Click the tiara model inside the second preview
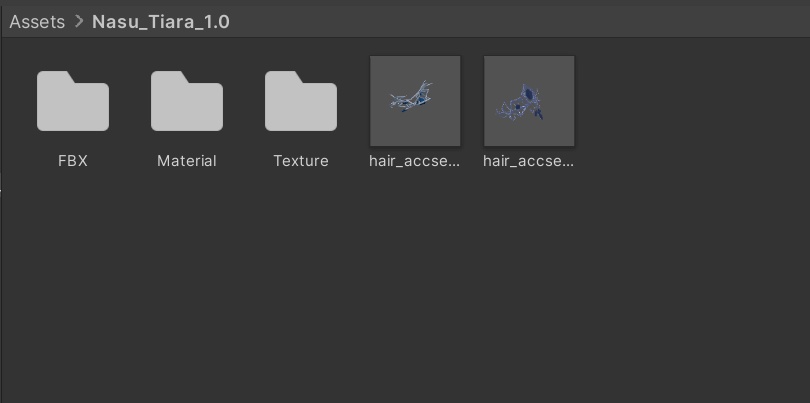The width and height of the screenshot is (810, 403). [x=522, y=103]
